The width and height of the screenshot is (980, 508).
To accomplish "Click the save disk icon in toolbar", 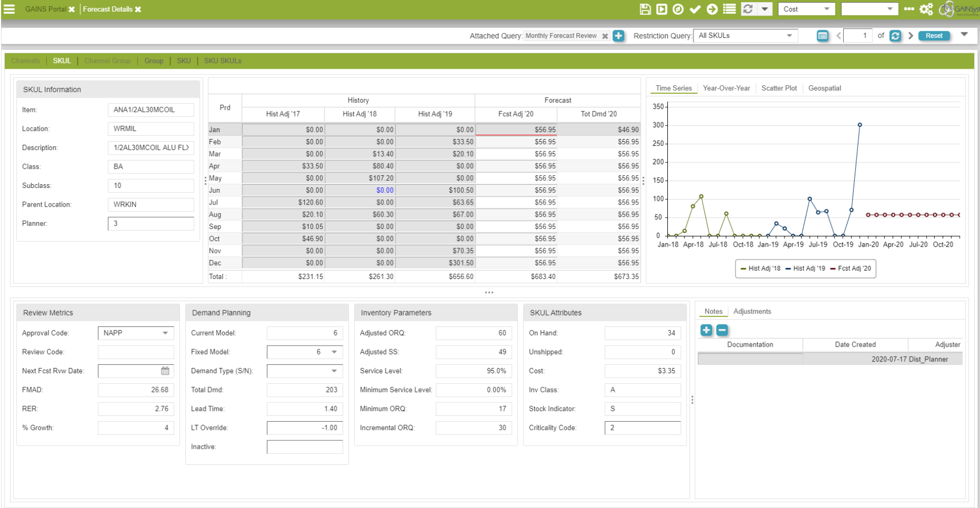I will coord(645,9).
